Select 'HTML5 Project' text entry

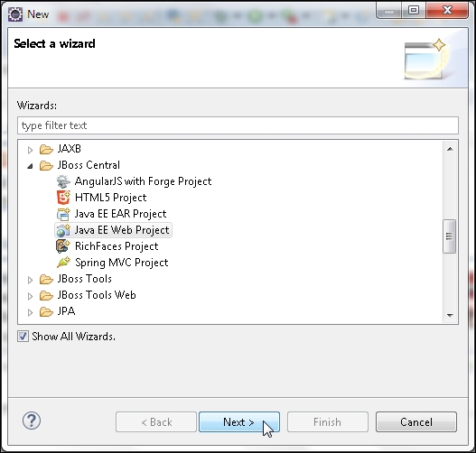[110, 198]
